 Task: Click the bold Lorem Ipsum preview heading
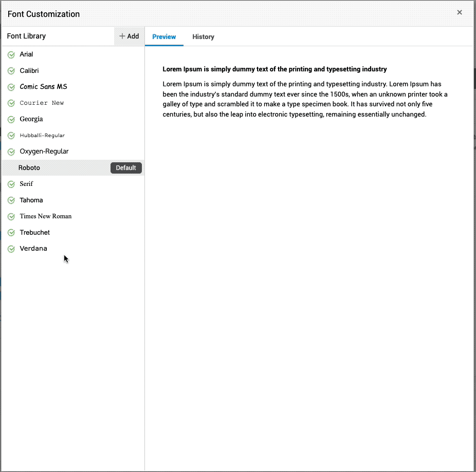274,69
